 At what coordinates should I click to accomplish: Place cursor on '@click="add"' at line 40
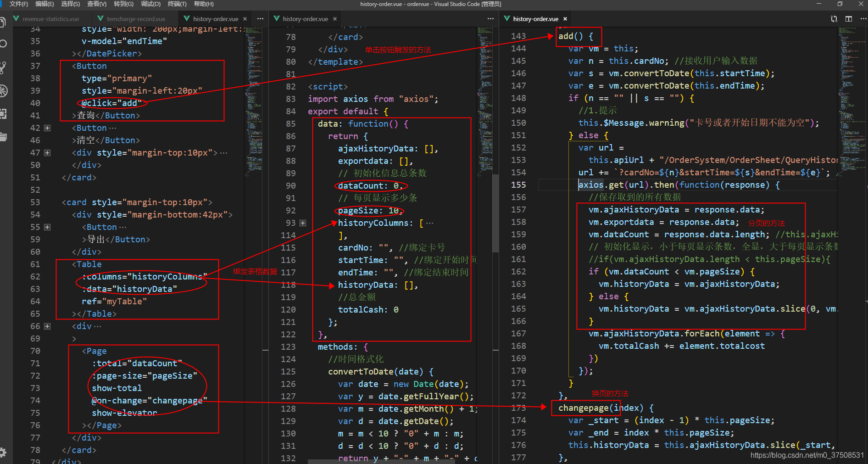click(111, 103)
